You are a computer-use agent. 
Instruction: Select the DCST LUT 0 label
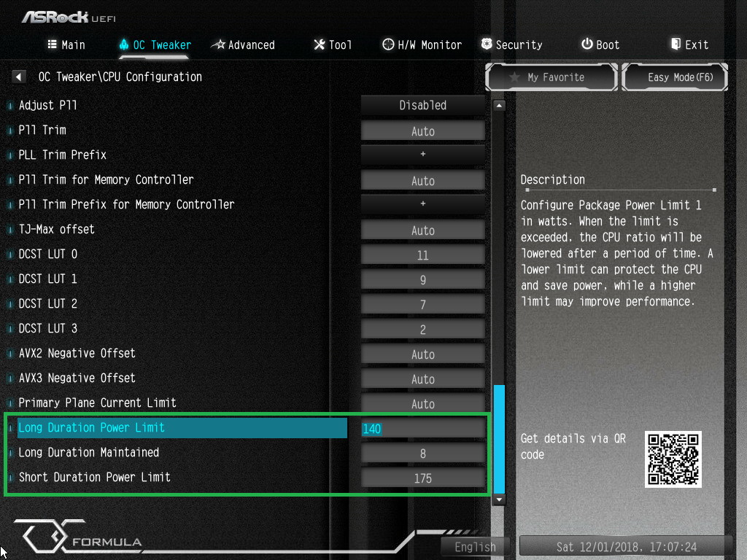tap(47, 254)
